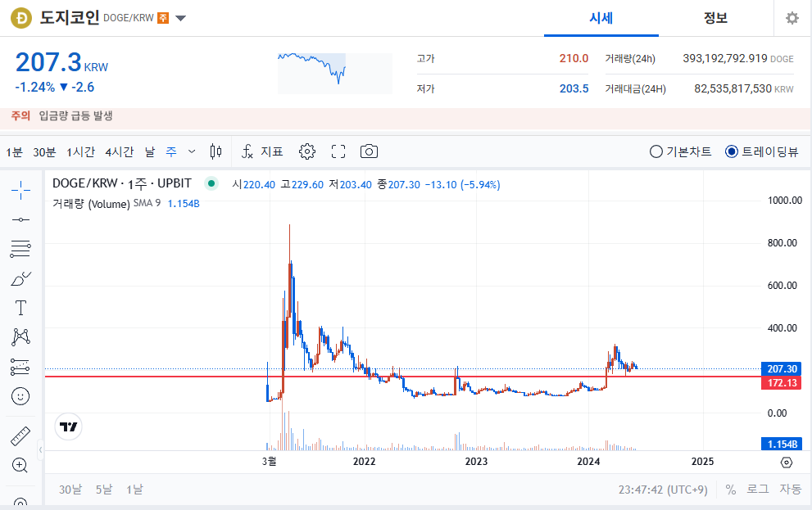Screen dimensions: 812x510
Task: Open the emoji icons tool
Action: tap(20, 397)
